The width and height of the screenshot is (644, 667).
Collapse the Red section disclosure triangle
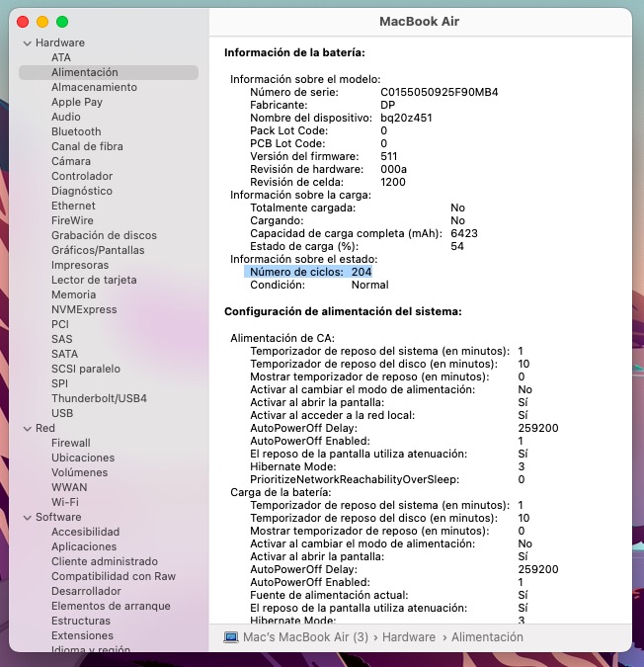[27, 429]
